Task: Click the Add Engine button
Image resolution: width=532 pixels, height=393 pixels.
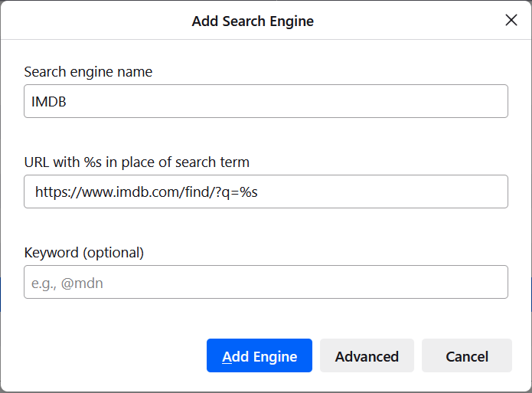Action: pyautogui.click(x=259, y=355)
